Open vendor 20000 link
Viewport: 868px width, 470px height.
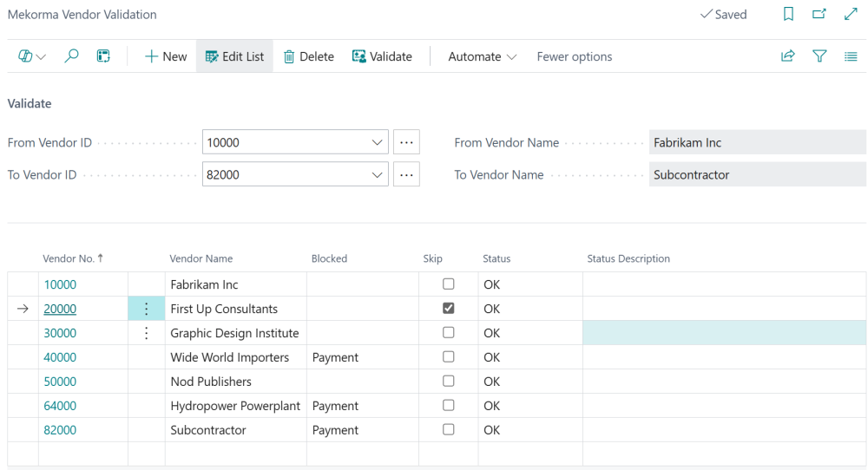click(60, 309)
